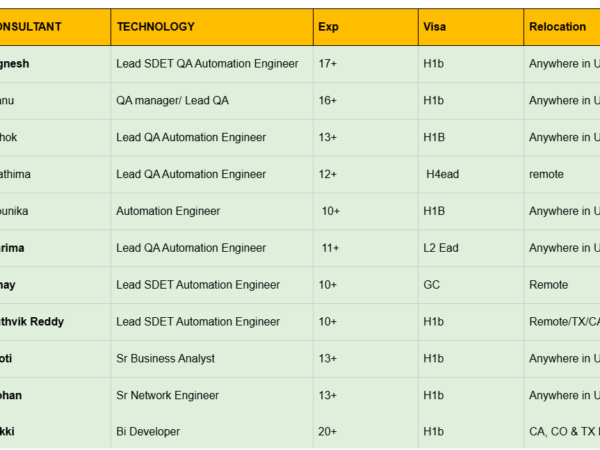The image size is (600, 450).
Task: Select the Lead SDET QA Automation Engineer cell
Action: [207, 64]
